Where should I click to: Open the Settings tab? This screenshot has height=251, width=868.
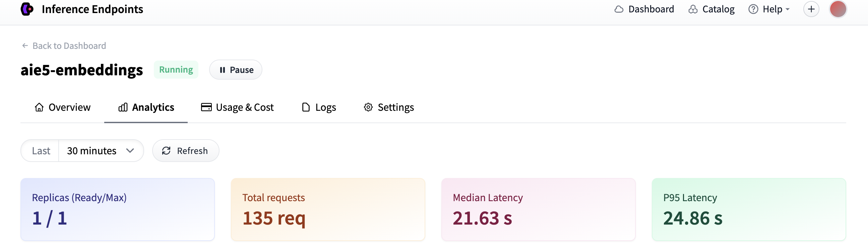[388, 107]
